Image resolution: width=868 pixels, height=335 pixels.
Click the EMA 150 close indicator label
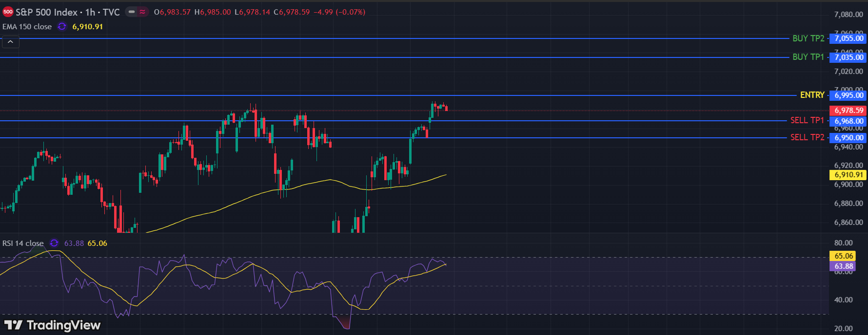click(27, 27)
